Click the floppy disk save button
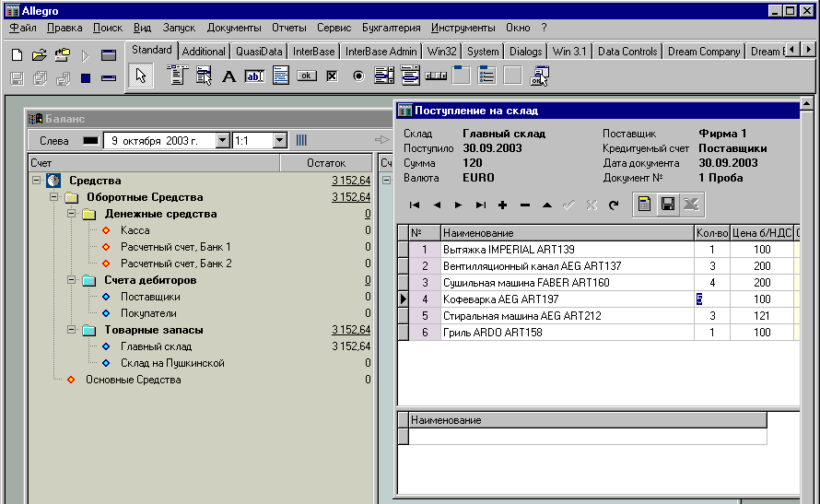 [x=668, y=204]
